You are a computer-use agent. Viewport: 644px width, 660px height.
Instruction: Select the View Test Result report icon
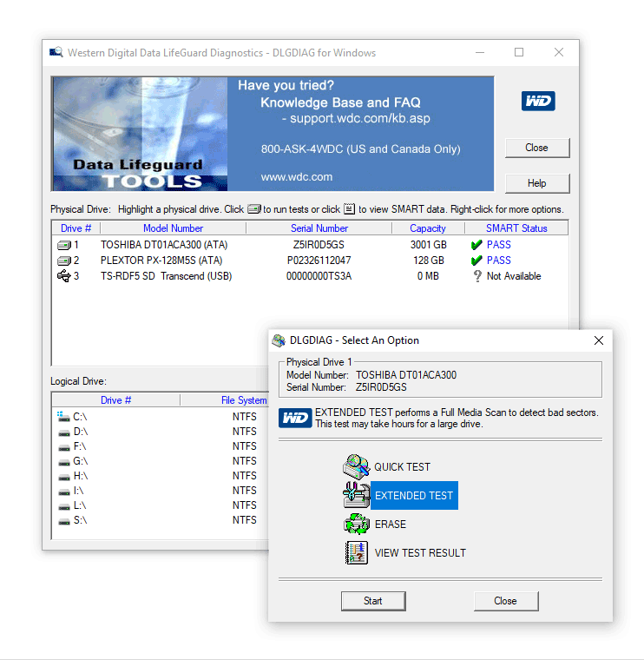[x=356, y=552]
